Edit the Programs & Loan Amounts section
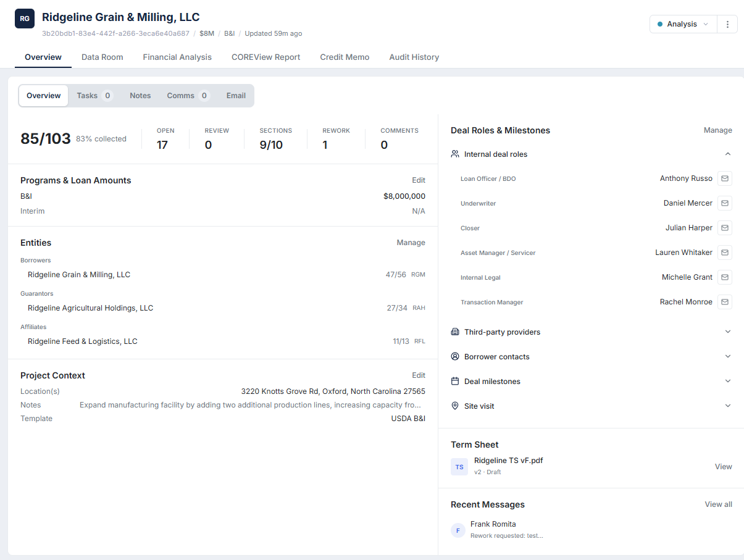 pos(419,180)
